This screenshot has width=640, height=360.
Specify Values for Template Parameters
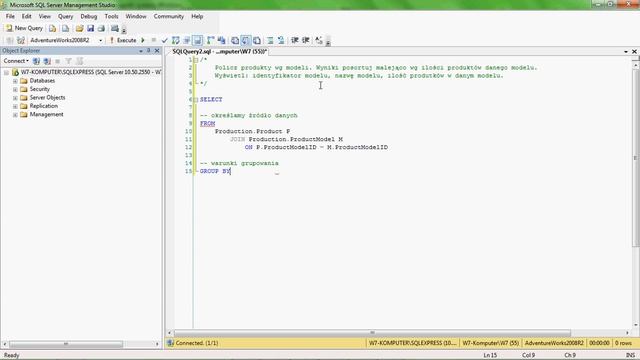point(319,40)
